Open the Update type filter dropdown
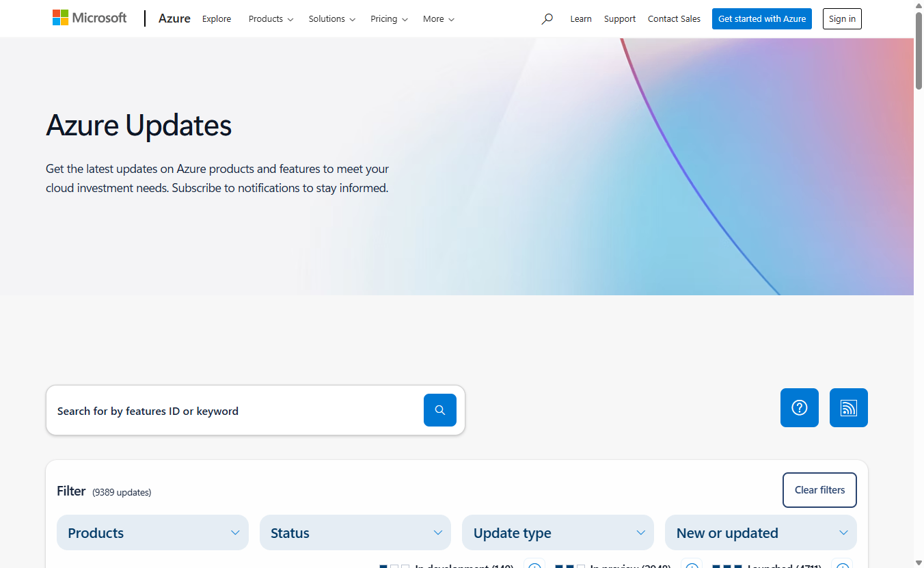 (558, 532)
